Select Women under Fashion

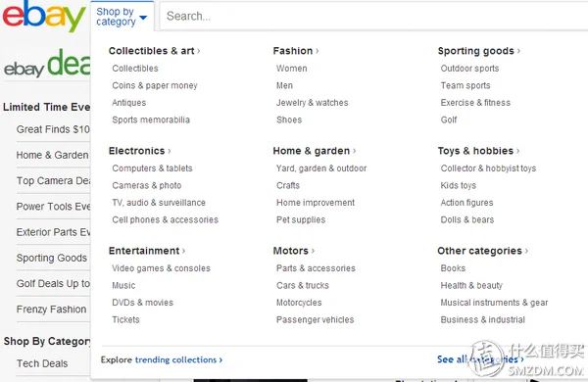(292, 69)
